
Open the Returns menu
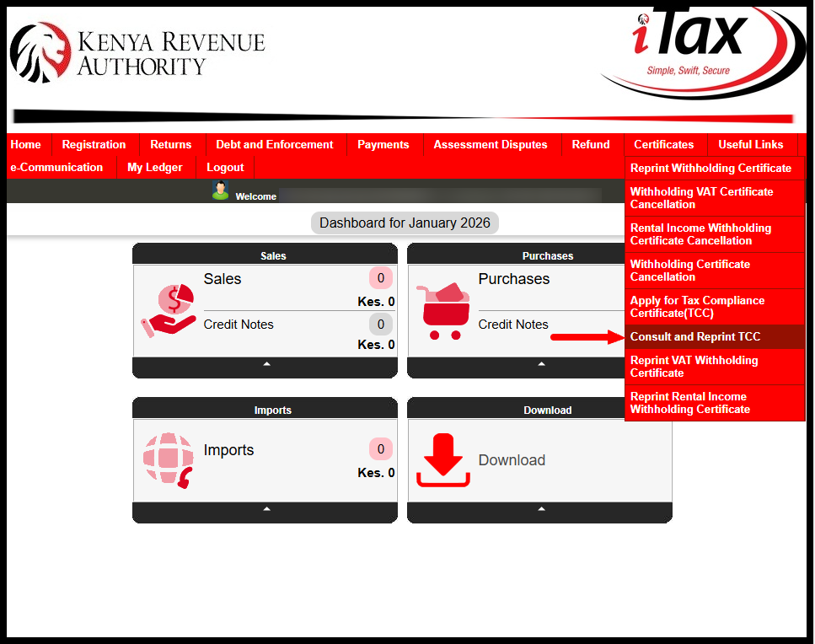(169, 144)
